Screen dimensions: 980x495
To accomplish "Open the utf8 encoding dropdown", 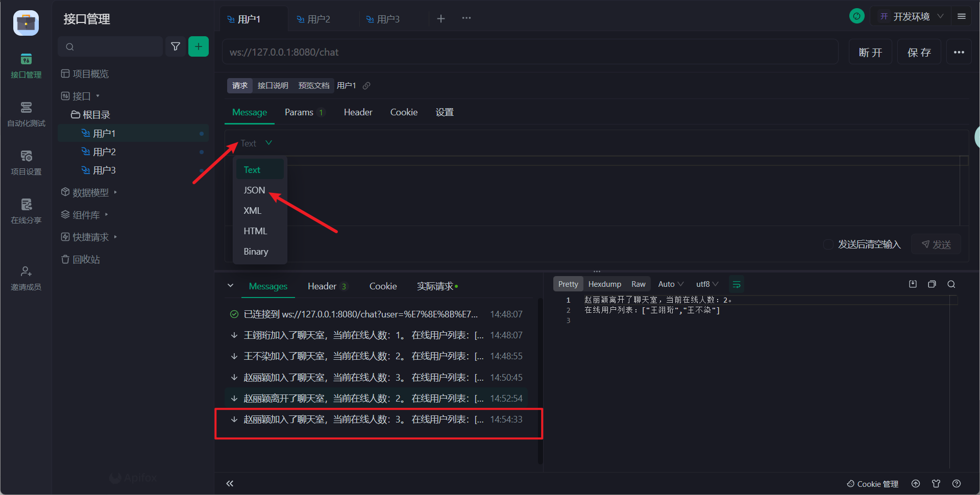I will tap(706, 284).
